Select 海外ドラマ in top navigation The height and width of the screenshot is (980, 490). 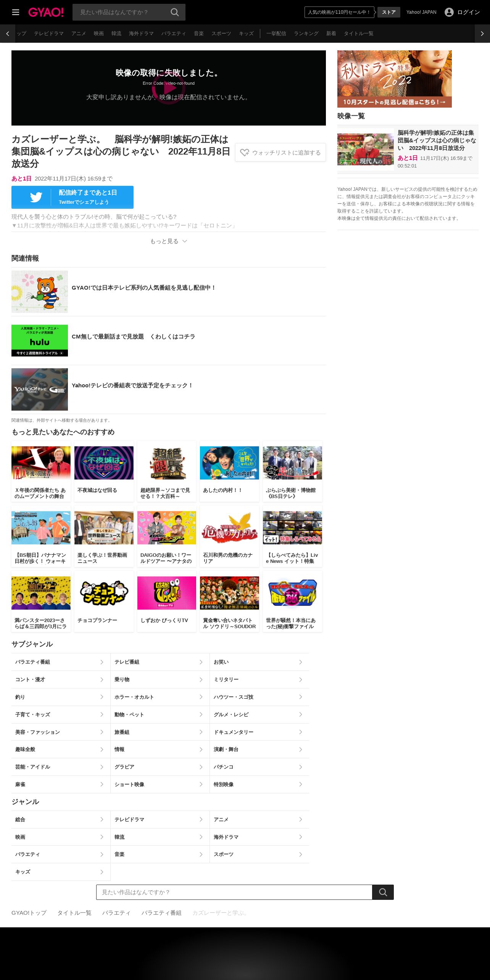[x=141, y=34]
